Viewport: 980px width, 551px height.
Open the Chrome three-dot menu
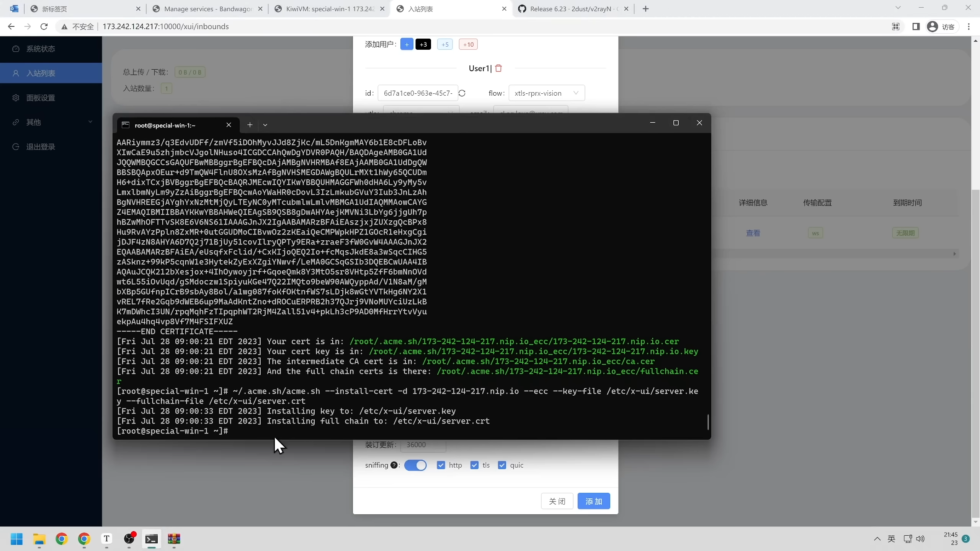click(969, 26)
